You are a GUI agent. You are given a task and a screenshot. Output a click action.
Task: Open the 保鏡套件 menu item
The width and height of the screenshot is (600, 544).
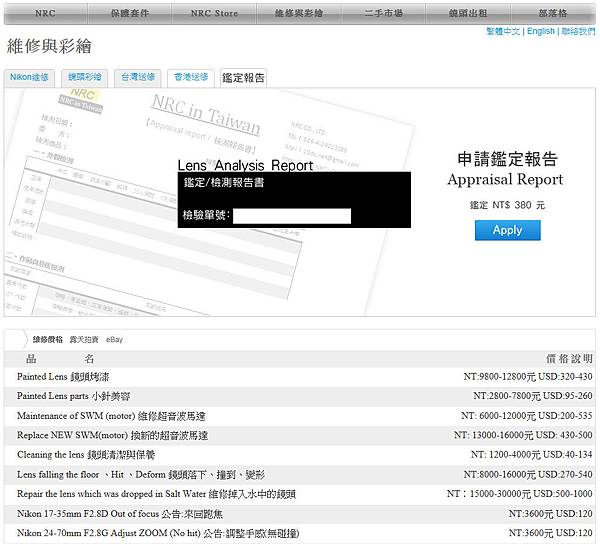click(x=130, y=13)
